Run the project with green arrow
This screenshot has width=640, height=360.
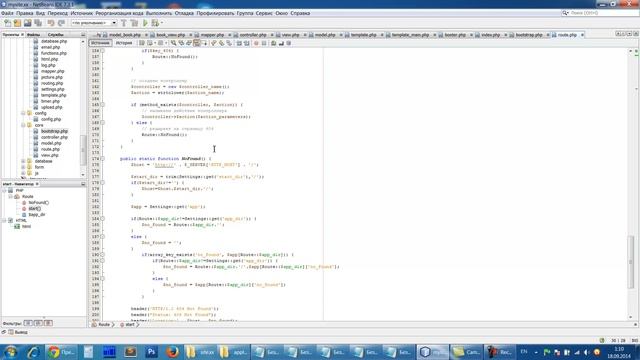145,23
